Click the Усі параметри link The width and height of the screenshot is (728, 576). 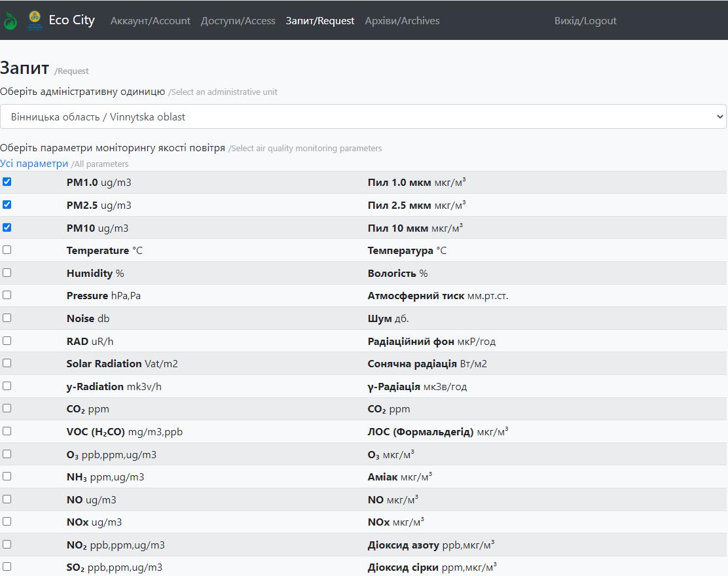click(34, 164)
